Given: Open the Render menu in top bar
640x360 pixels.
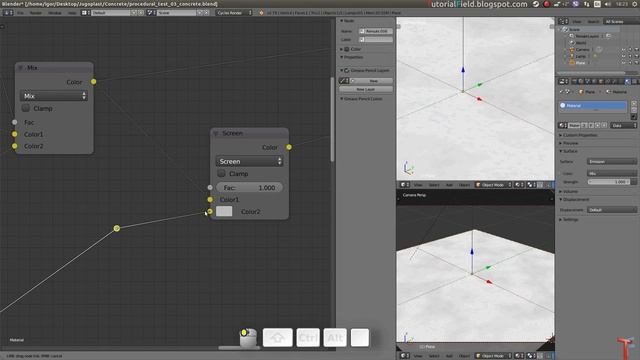Looking at the screenshot, I should [36, 13].
